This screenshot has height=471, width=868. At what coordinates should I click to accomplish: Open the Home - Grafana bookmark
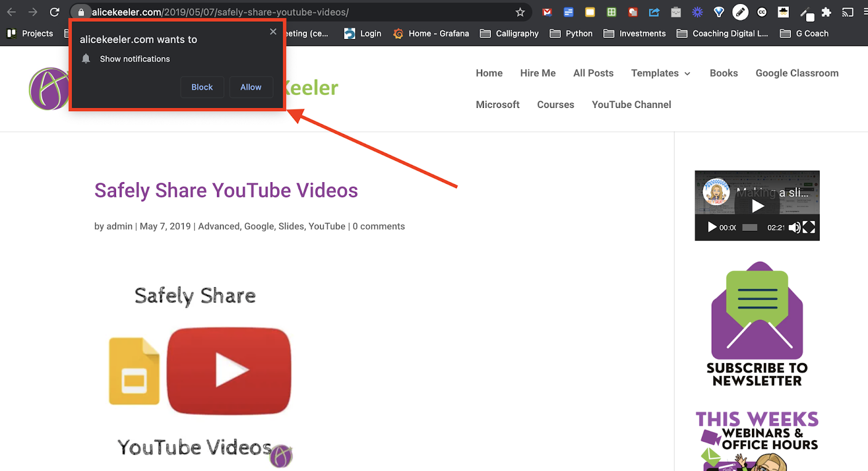pos(431,34)
